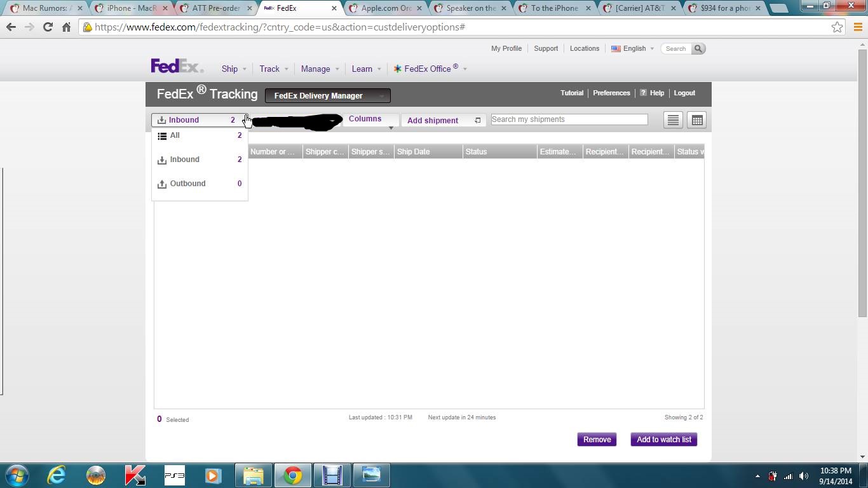This screenshot has width=868, height=488.
Task: Click the Remove button
Action: pos(597,440)
